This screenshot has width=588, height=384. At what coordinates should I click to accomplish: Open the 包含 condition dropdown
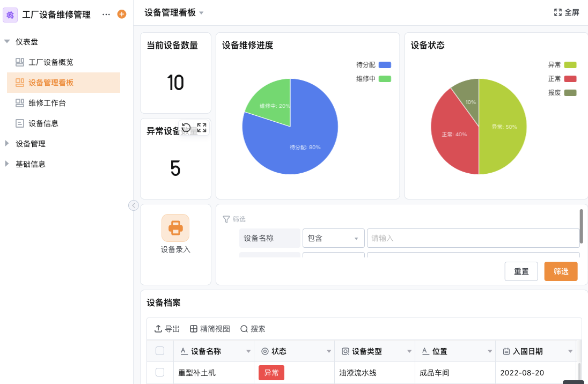333,238
